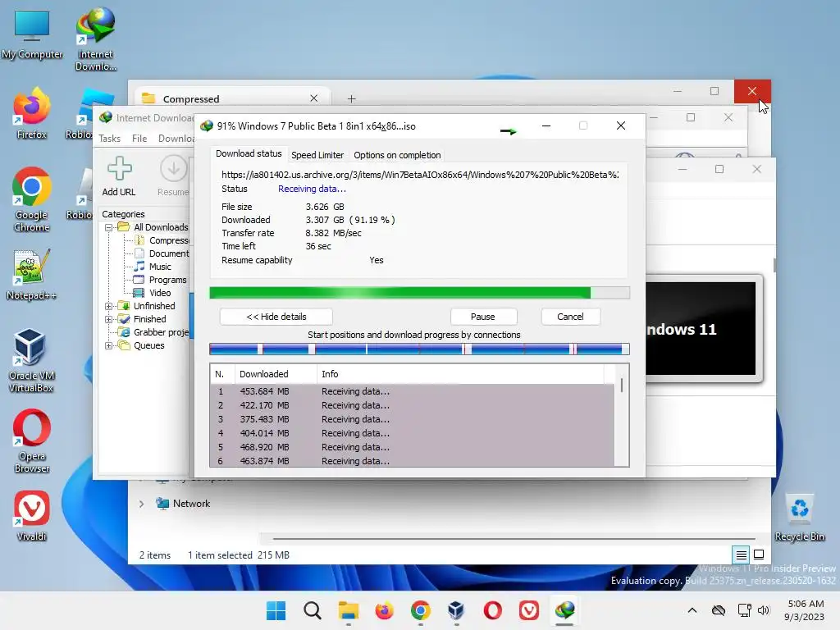Open Windows Start menu on taskbar
This screenshot has width=840, height=630.
[x=276, y=610]
